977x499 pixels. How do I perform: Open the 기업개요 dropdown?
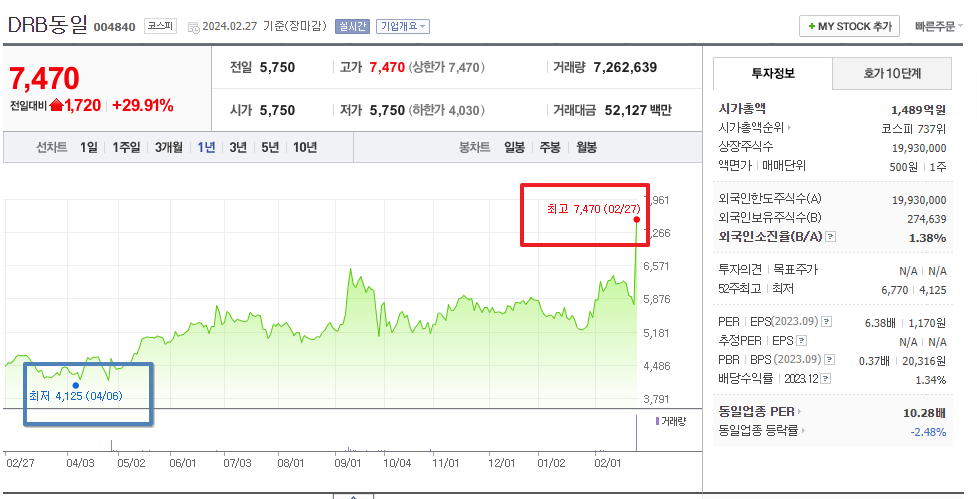403,27
